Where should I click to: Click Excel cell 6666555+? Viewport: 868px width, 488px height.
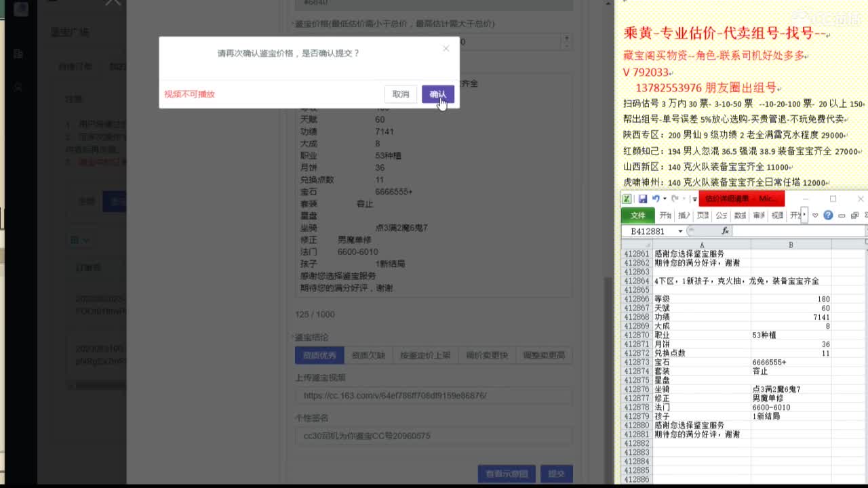pyautogui.click(x=791, y=362)
